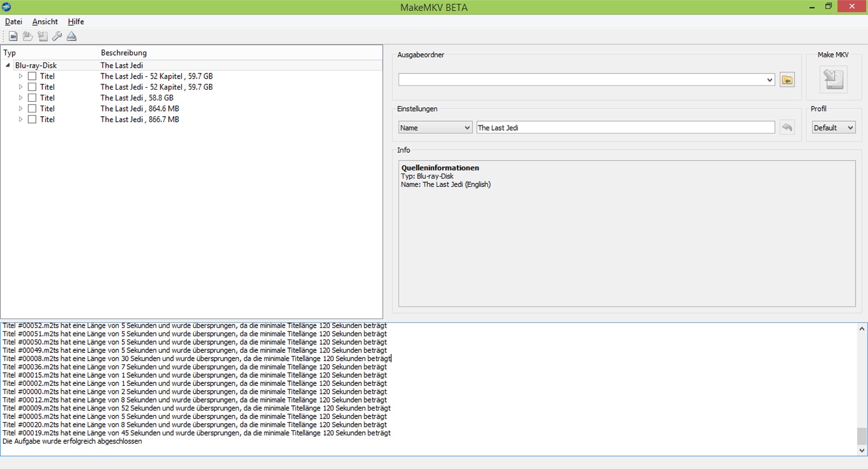Image resolution: width=868 pixels, height=469 pixels.
Task: Click log line for Titel #00020.m2ts
Action: [x=194, y=424]
